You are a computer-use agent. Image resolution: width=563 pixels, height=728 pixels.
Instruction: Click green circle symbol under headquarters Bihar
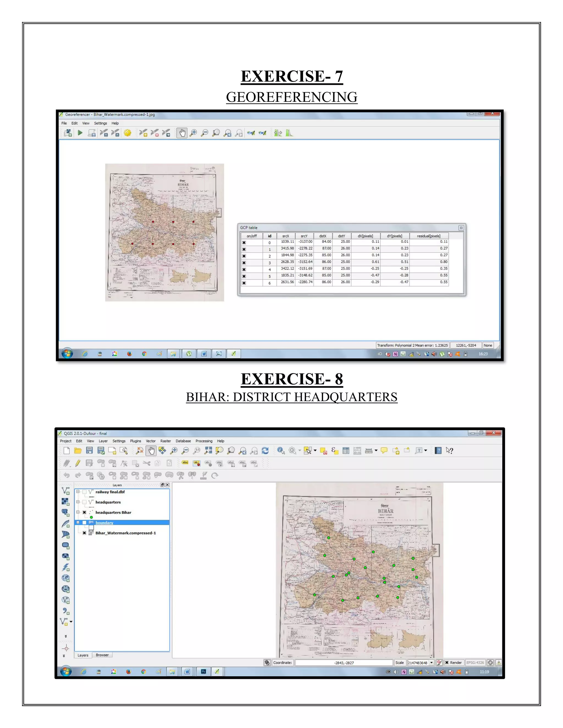click(x=91, y=517)
